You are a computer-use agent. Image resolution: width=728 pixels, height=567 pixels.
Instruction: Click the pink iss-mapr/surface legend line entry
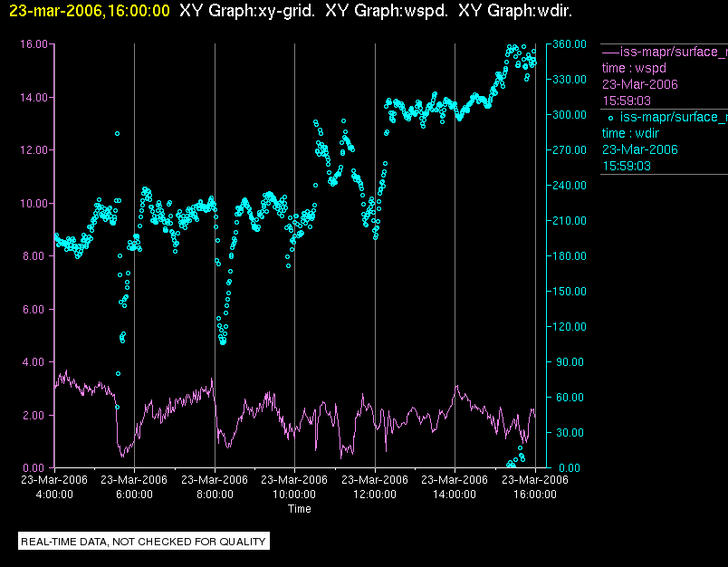click(665, 52)
